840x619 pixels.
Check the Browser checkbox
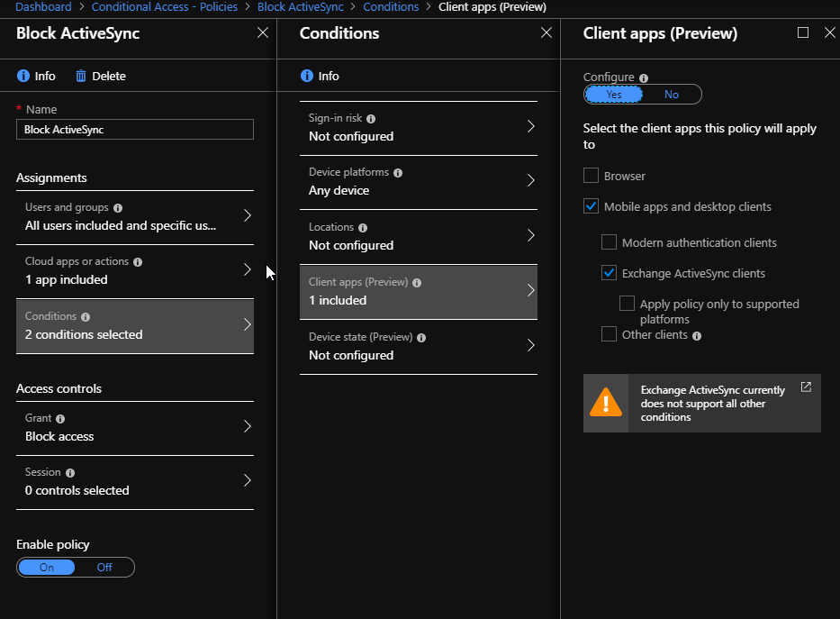591,176
